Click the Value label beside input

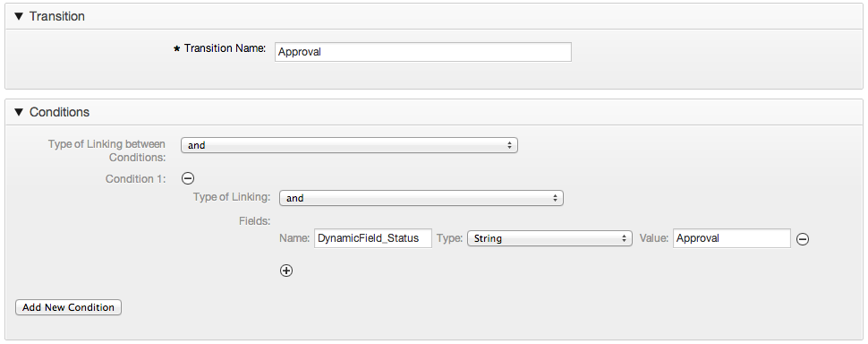(x=654, y=238)
